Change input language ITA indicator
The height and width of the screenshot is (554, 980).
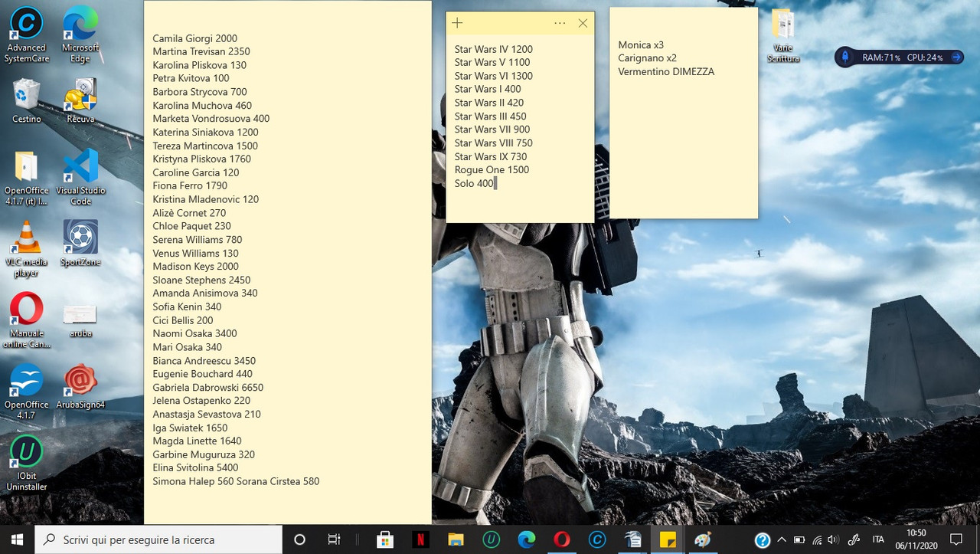point(878,539)
